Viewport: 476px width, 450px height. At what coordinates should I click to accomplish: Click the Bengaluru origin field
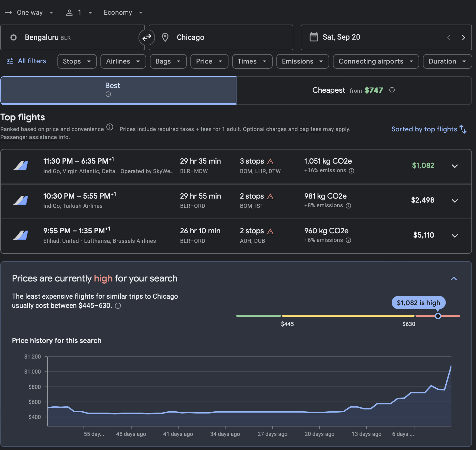72,37
